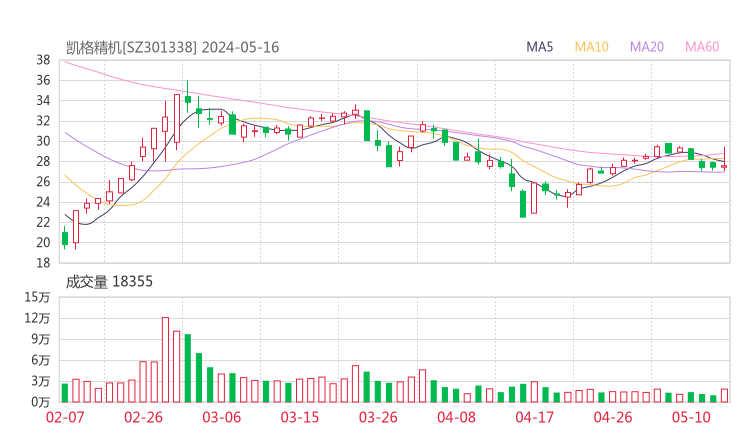
Task: Click the MA60 legend label
Action: pyautogui.click(x=702, y=47)
